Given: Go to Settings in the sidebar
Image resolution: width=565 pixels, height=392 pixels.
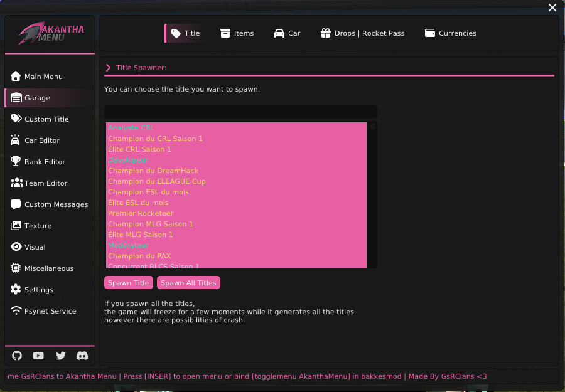Looking at the screenshot, I should tap(38, 290).
